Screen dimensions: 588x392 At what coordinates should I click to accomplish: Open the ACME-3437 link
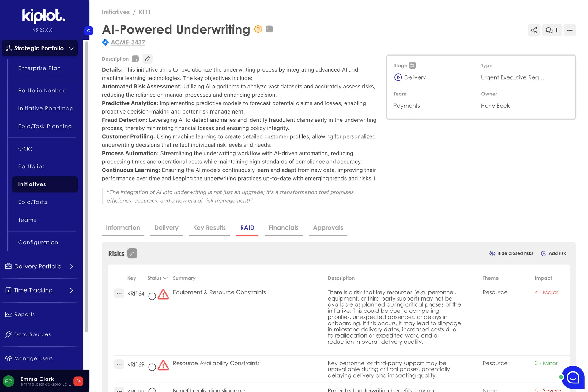point(128,42)
